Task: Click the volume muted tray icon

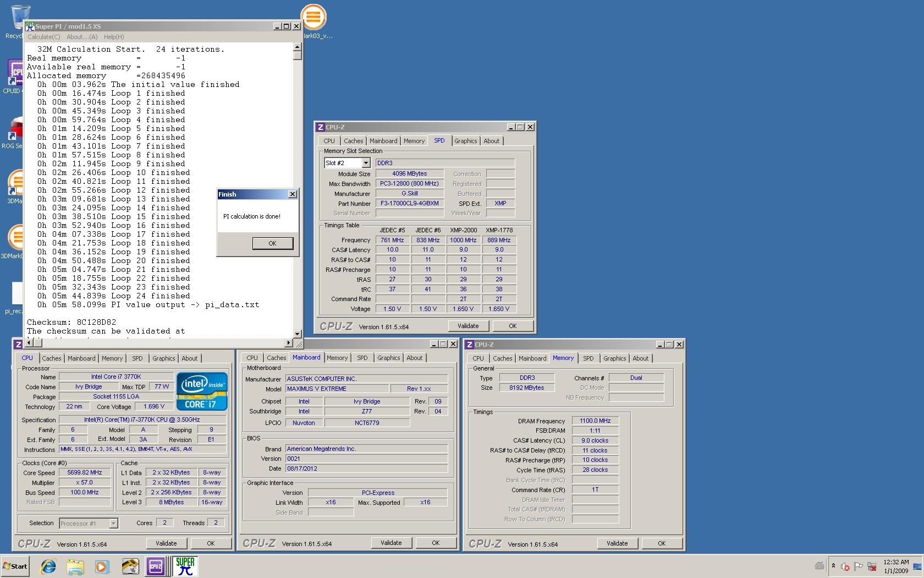Action: pyautogui.click(x=845, y=566)
